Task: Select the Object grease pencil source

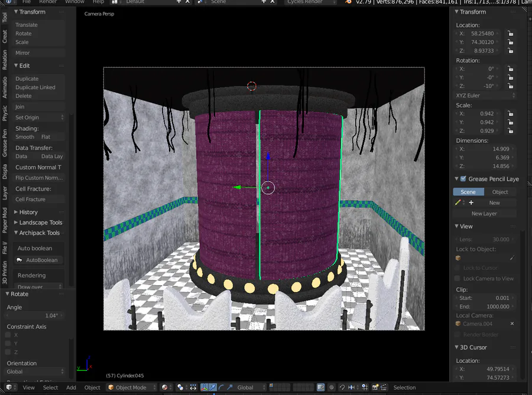Action: tap(500, 192)
